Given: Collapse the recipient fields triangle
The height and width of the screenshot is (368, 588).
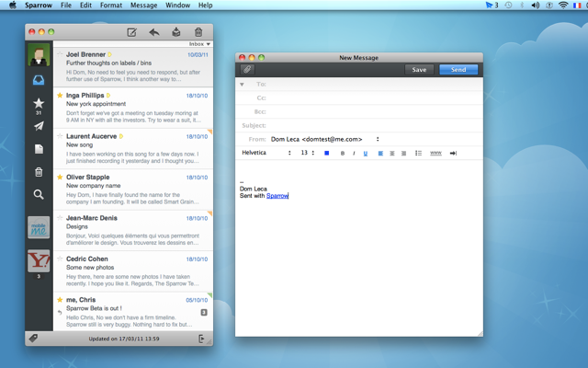Looking at the screenshot, I should [242, 85].
